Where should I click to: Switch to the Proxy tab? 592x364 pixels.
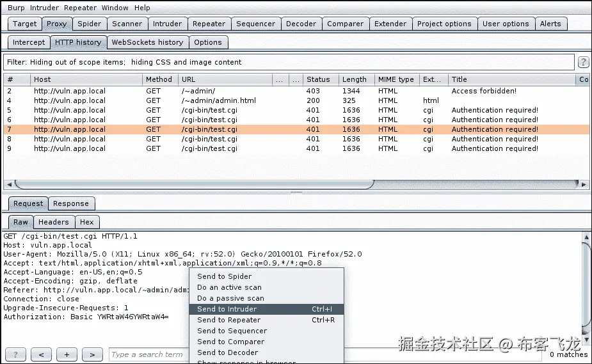[x=56, y=24]
